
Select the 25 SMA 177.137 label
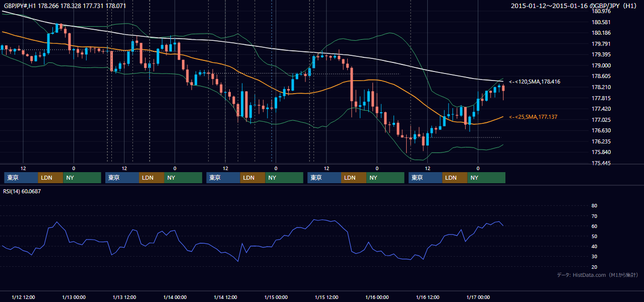tap(533, 117)
